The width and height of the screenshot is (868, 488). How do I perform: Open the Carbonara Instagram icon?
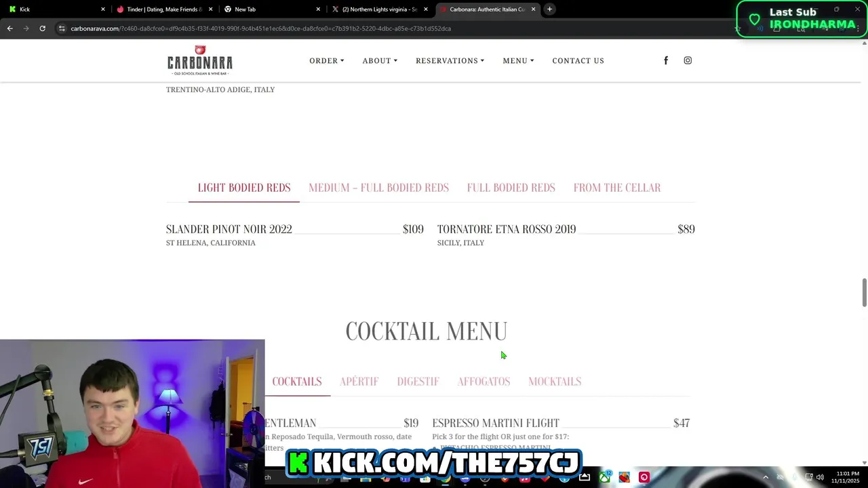click(688, 60)
